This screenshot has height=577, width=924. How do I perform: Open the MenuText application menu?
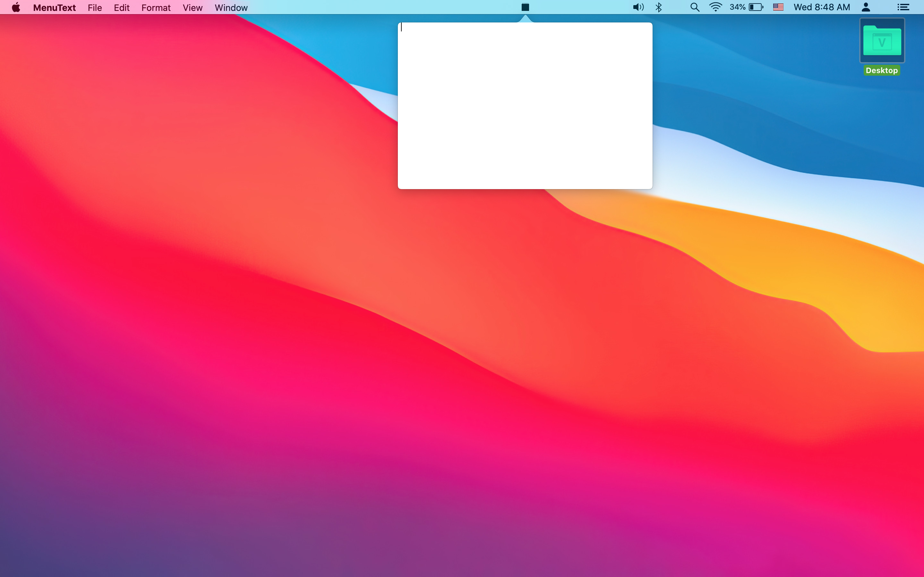pyautogui.click(x=54, y=8)
